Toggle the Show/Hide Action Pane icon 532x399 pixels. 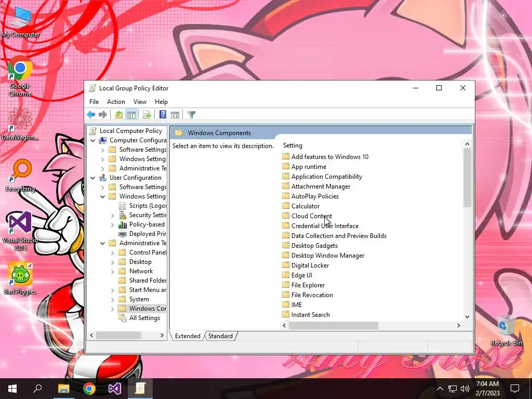point(175,115)
